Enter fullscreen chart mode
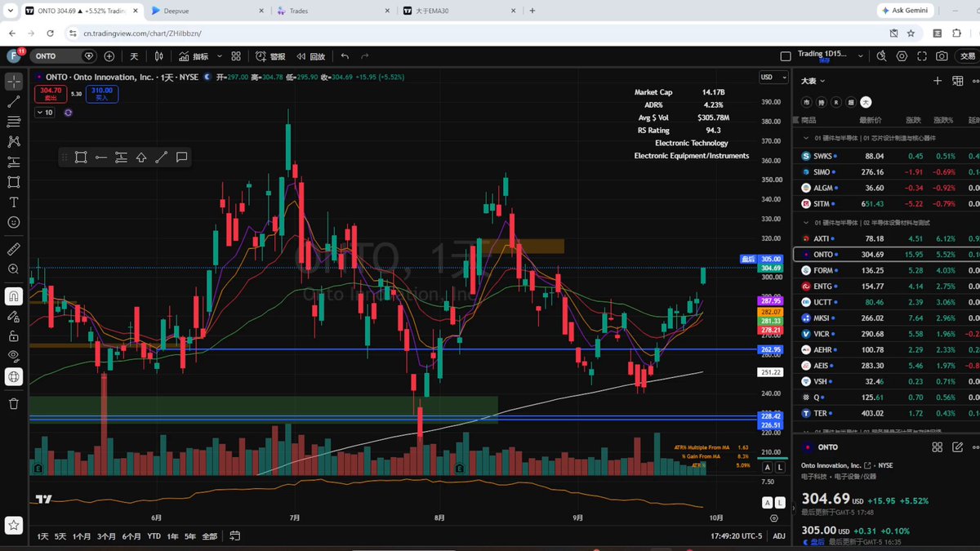 (x=922, y=56)
